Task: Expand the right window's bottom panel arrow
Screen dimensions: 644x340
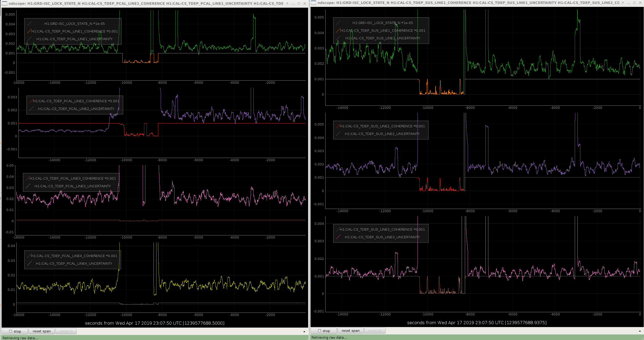Action: pos(640,331)
